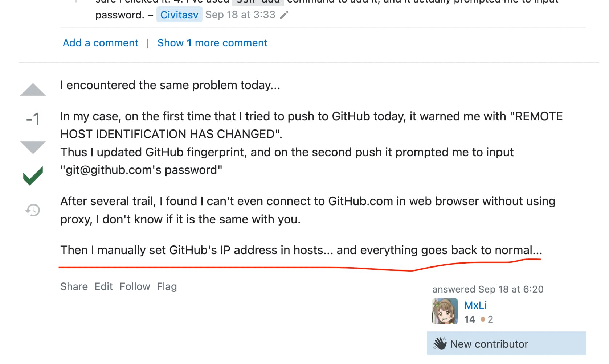Click Add a comment
The width and height of the screenshot is (609, 364).
tap(101, 43)
